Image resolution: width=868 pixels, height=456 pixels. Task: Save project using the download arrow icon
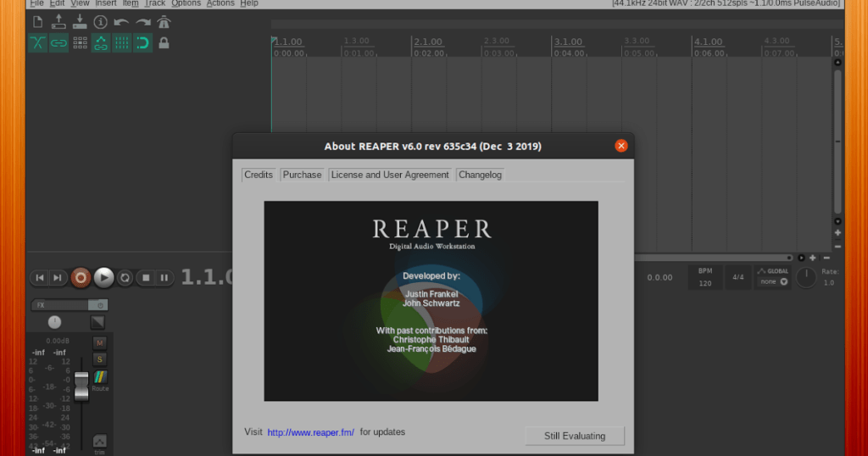(79, 22)
